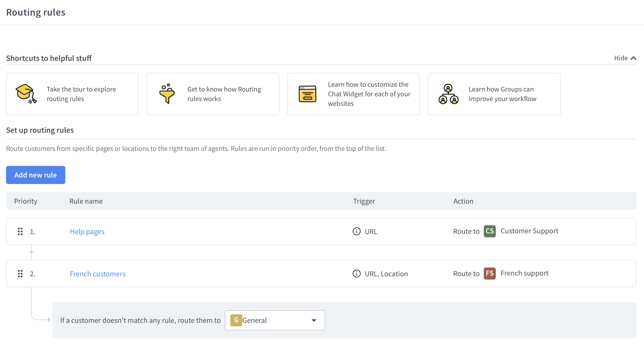Open Take the tour to explore routing rules

pyautogui.click(x=72, y=94)
